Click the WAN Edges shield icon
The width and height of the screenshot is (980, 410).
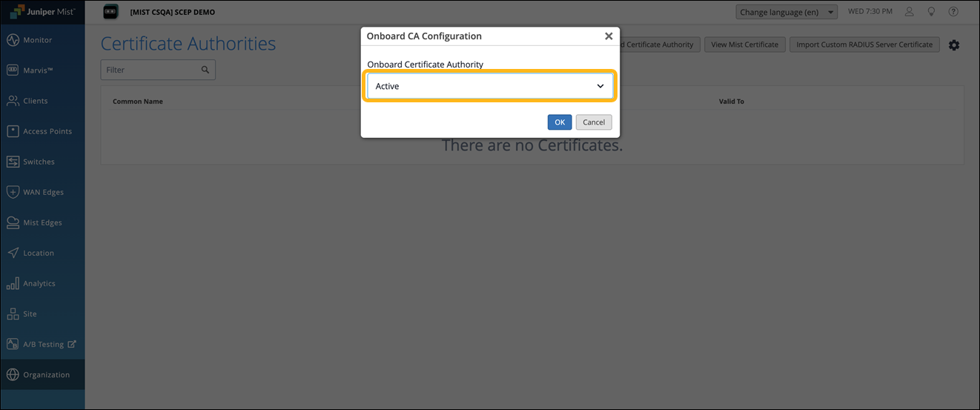coord(13,192)
